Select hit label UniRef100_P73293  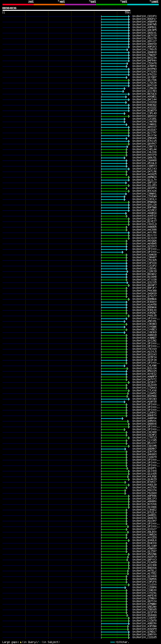(x=144, y=72)
